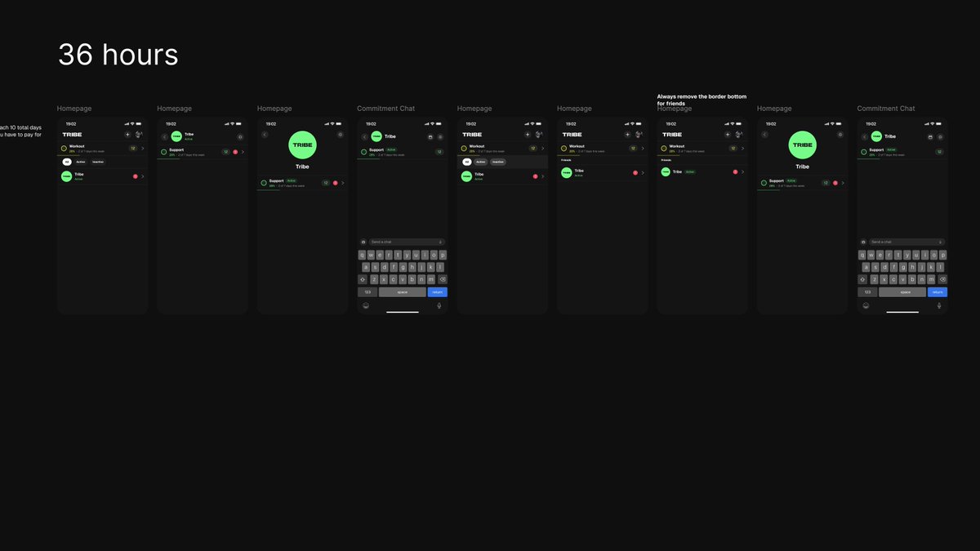Open profile avatar icon in leftmost Homepage frame
980x551 pixels.
click(x=139, y=135)
